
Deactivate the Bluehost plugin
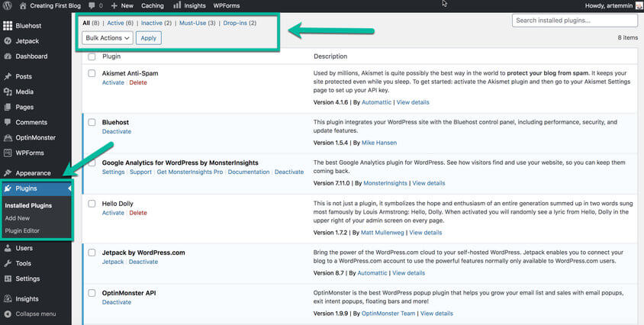click(117, 131)
